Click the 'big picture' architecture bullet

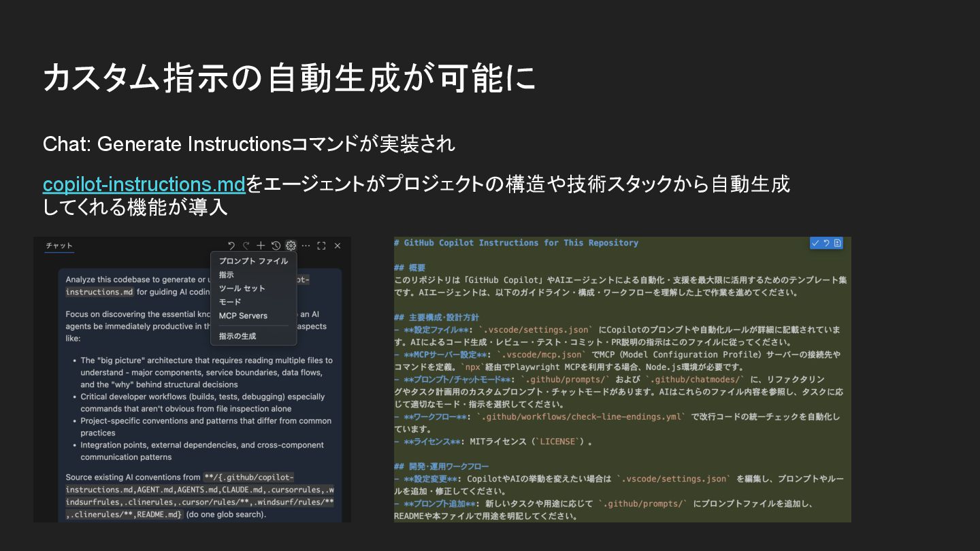[x=207, y=373]
